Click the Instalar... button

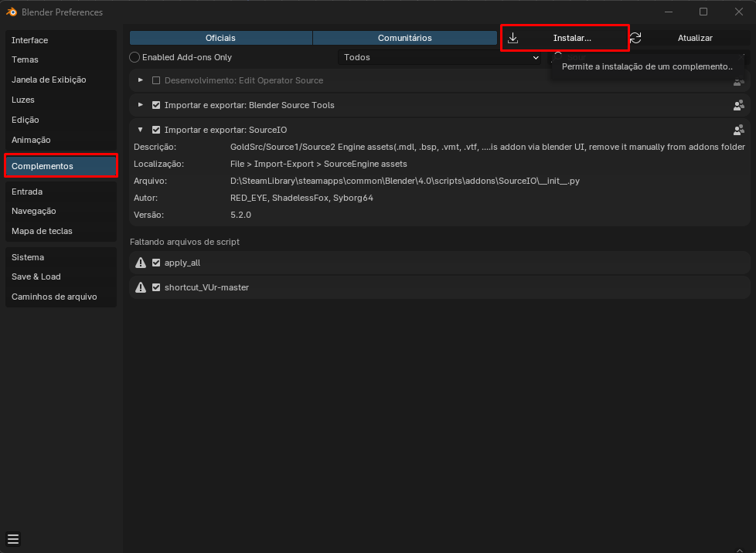[564, 38]
